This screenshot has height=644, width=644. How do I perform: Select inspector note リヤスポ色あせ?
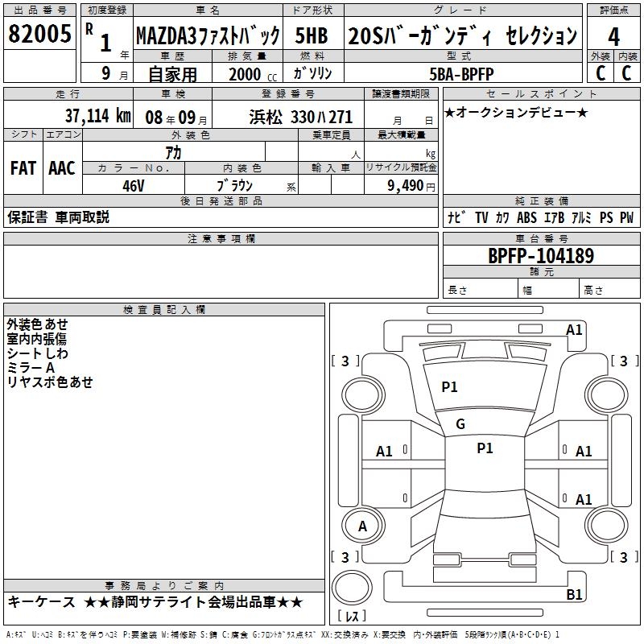point(50,382)
